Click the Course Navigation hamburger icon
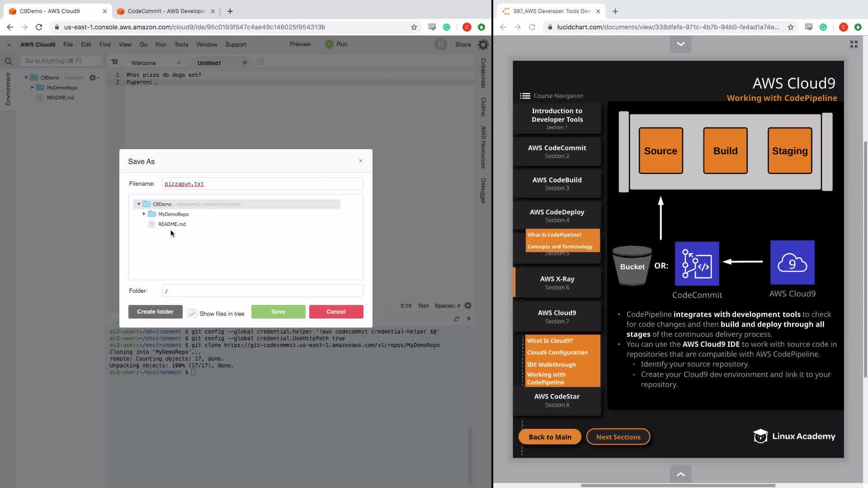 pos(524,96)
